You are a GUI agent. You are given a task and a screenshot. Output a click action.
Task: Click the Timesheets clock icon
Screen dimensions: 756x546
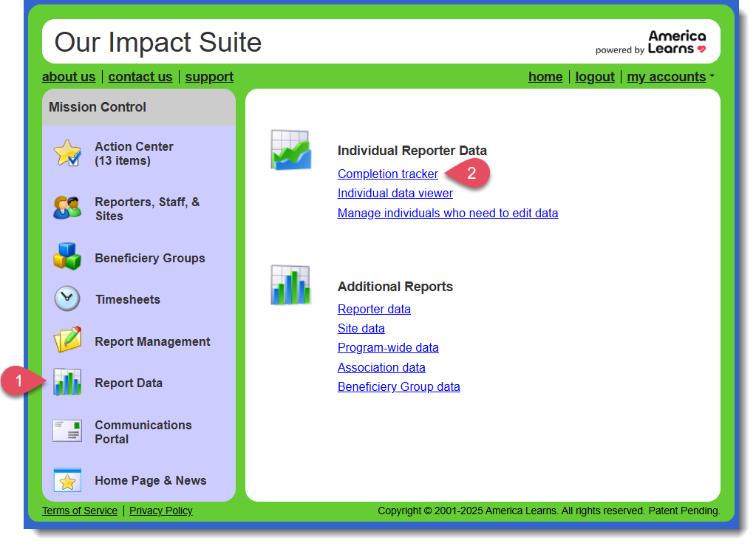[x=67, y=298]
